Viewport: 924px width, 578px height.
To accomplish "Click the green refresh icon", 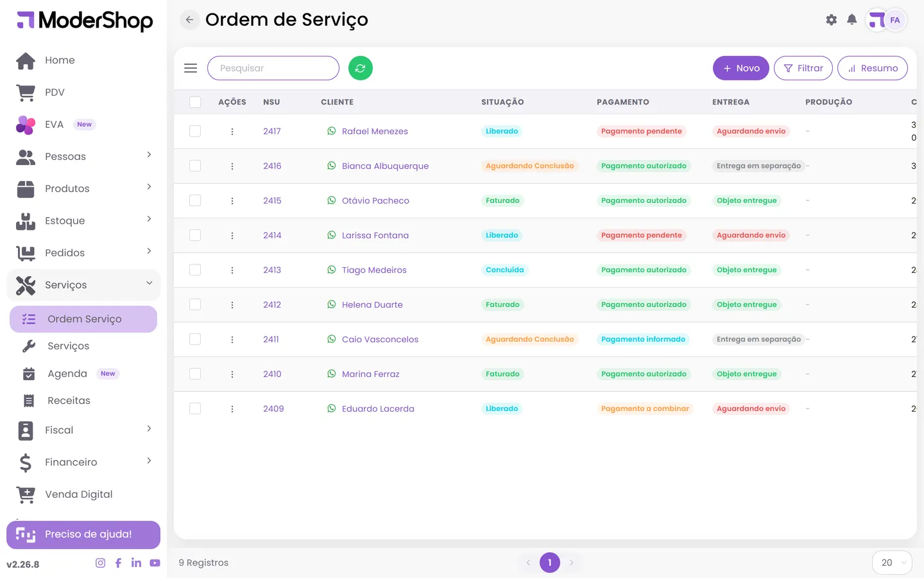I will pos(361,68).
